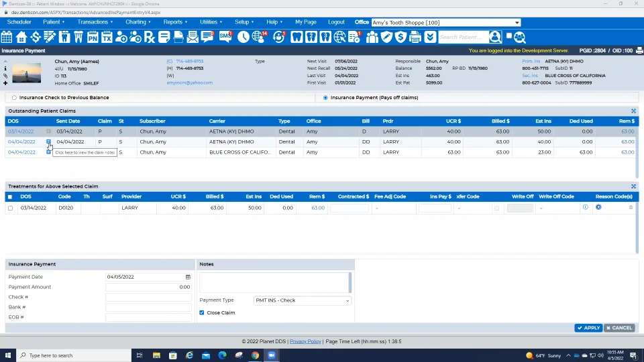Click the printer icon in toolbar
Image resolution: width=644 pixels, height=362 pixels.
point(415,37)
